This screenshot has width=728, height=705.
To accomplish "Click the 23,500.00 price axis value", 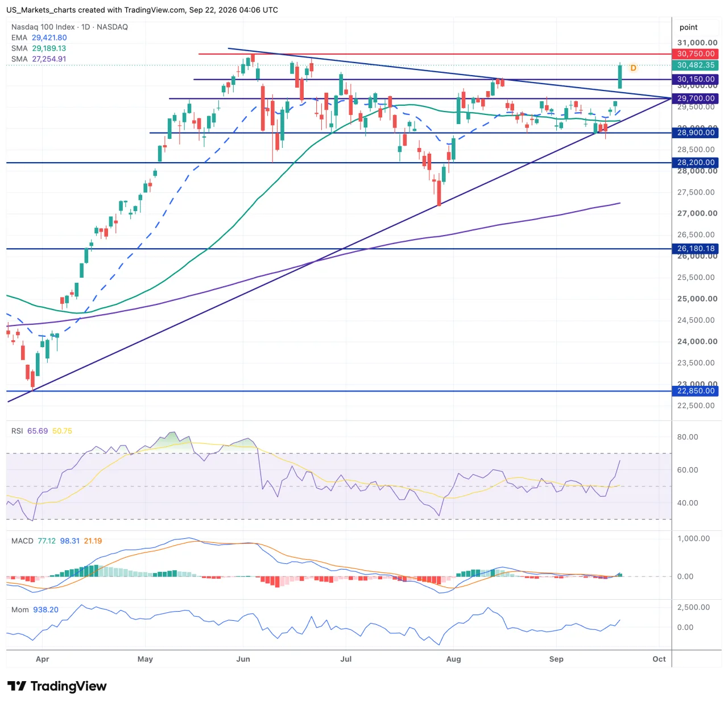I will [x=696, y=363].
